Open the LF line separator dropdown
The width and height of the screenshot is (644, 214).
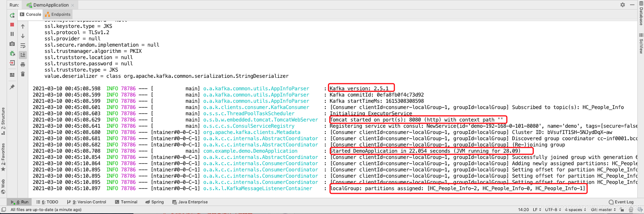[537, 210]
